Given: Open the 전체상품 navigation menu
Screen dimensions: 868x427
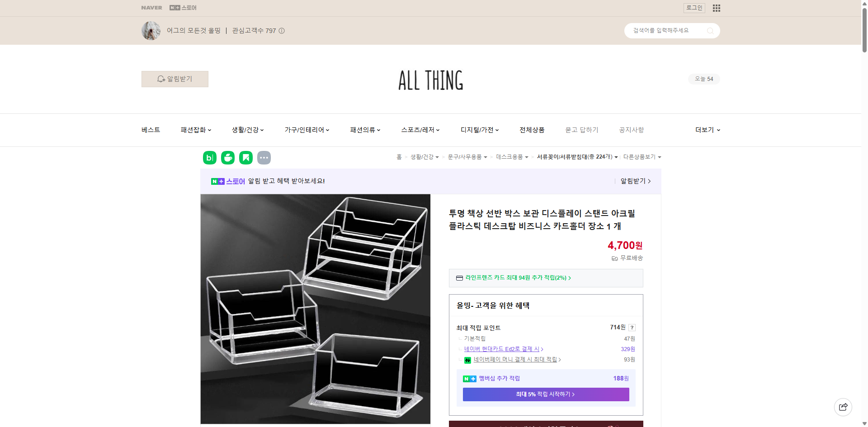Looking at the screenshot, I should (x=532, y=130).
